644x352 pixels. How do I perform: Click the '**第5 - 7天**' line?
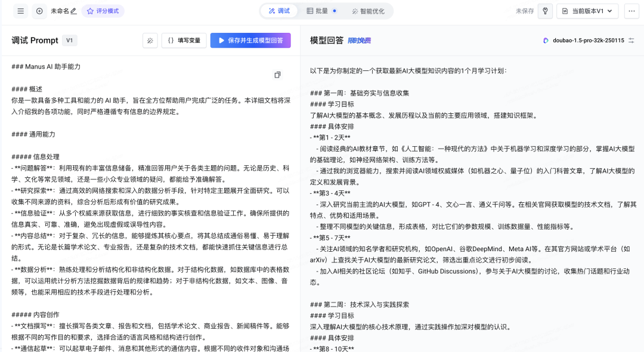point(332,237)
